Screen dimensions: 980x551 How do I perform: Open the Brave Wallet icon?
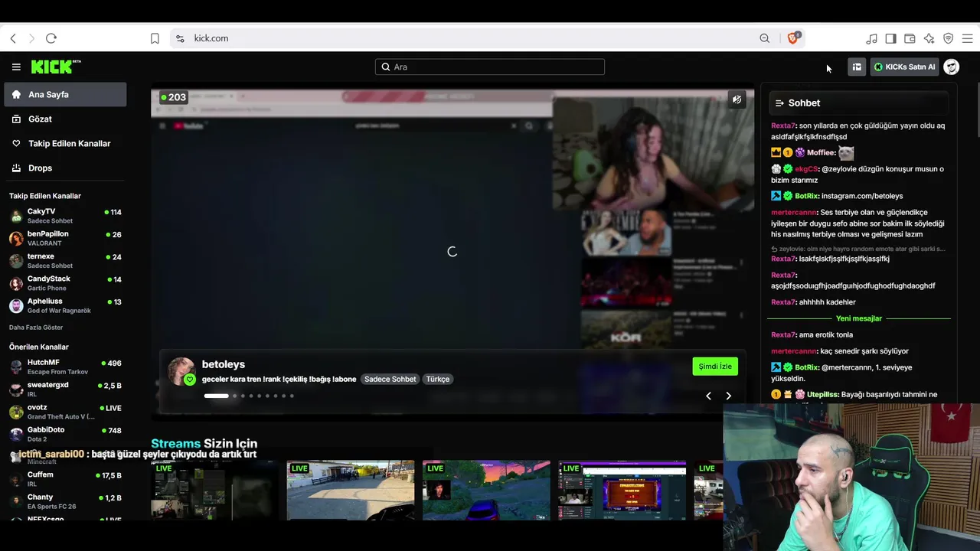click(910, 38)
